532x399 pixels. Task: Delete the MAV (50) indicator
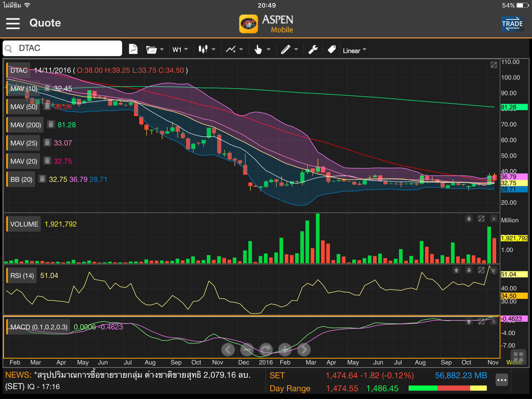tap(47, 106)
